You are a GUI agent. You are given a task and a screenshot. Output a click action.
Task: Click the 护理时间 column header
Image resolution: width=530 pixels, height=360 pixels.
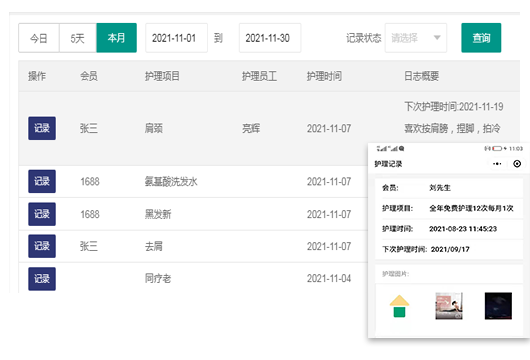click(324, 76)
